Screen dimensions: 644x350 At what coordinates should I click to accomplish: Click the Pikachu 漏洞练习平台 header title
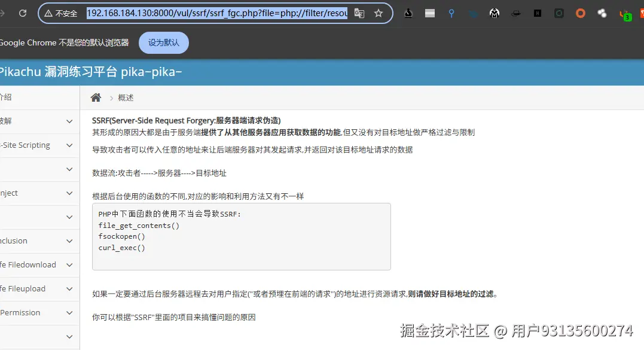tap(91, 72)
